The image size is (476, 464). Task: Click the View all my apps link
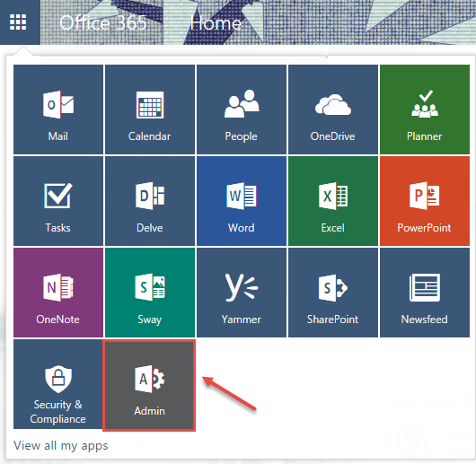(61, 445)
